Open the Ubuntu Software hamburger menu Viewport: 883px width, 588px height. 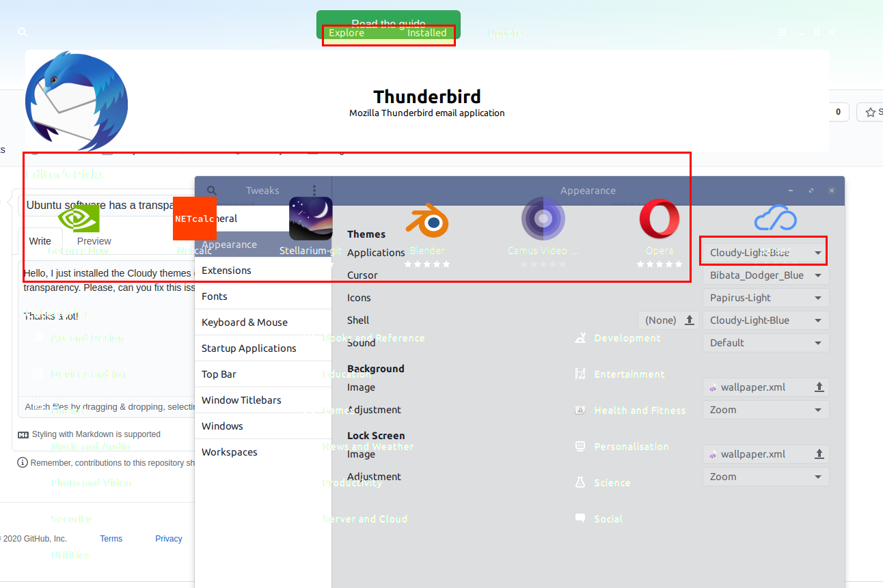tap(783, 32)
